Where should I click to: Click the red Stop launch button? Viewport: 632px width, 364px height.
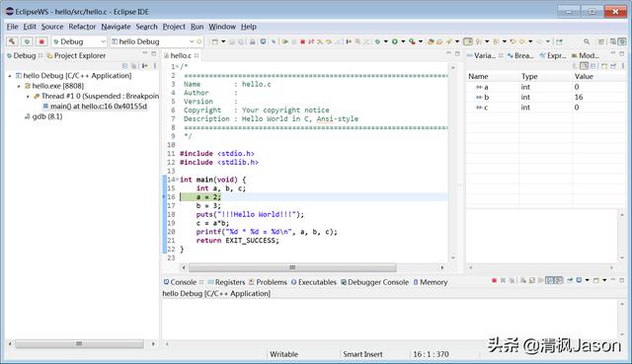41,41
